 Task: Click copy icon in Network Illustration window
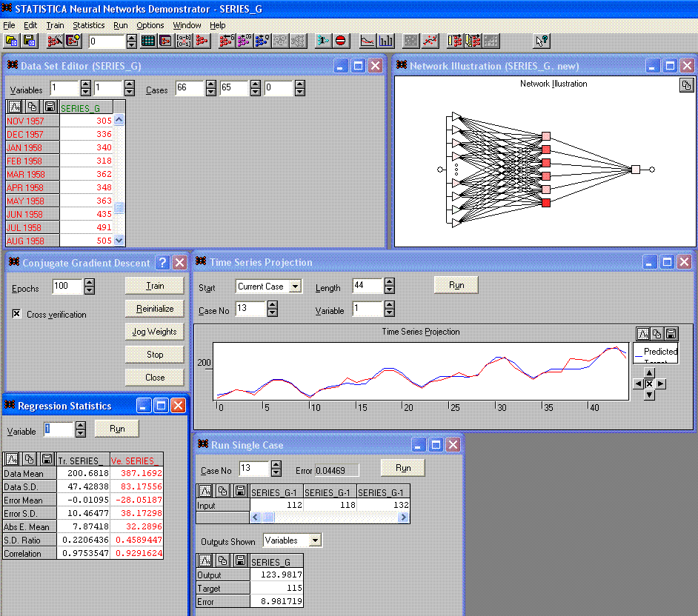coord(686,85)
